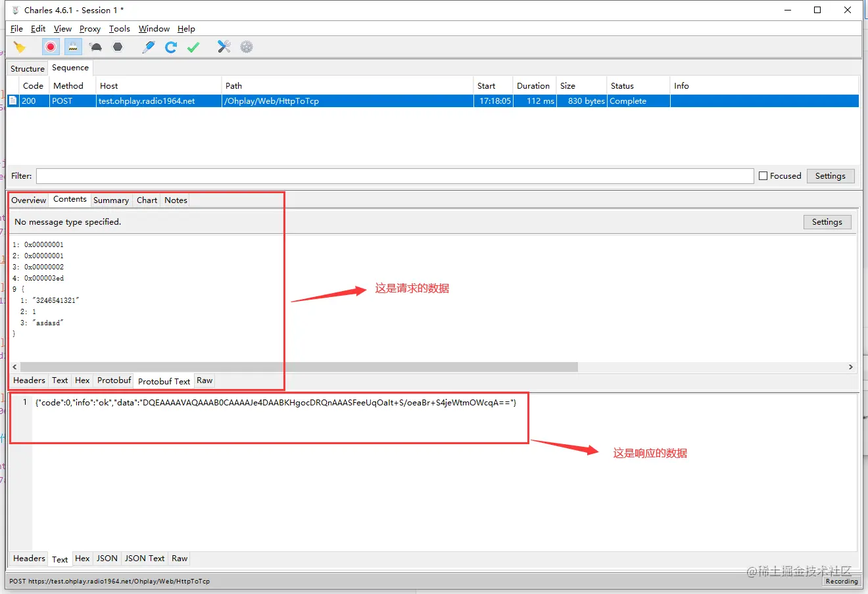The height and width of the screenshot is (594, 868).
Task: Validate with the green checkmark icon
Action: click(193, 47)
